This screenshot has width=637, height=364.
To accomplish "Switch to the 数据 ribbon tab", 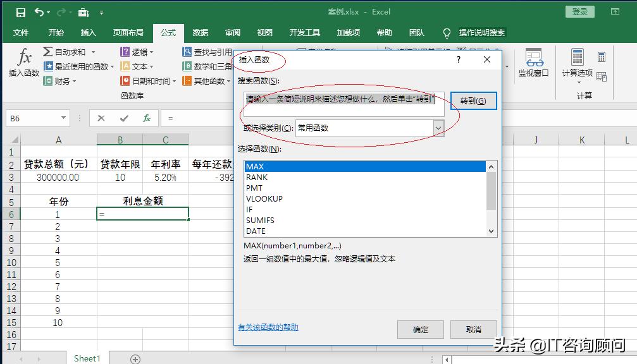I will [200, 33].
